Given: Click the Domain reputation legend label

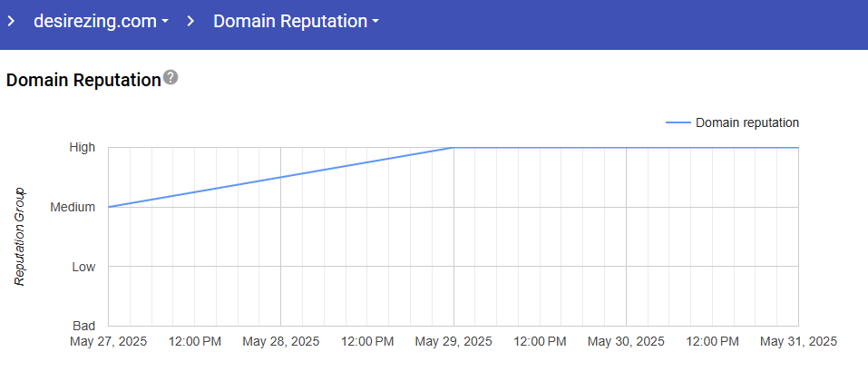Looking at the screenshot, I should pos(746,122).
